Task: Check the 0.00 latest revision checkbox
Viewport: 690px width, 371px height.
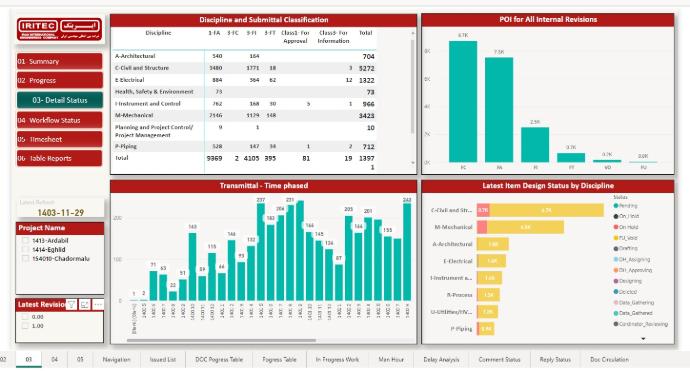Action: (25, 317)
